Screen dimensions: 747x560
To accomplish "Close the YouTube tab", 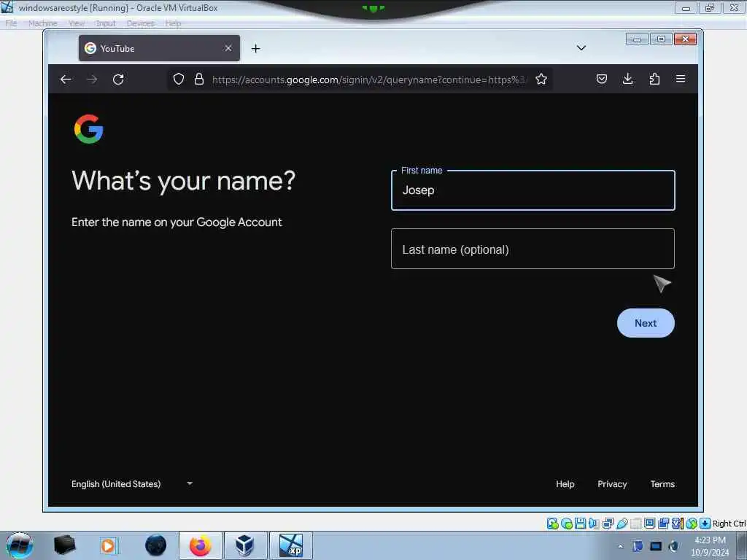I will tap(228, 48).
